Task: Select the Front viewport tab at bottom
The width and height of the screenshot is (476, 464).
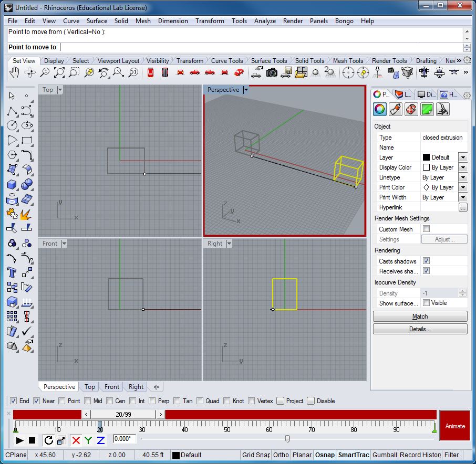Action: (x=112, y=387)
